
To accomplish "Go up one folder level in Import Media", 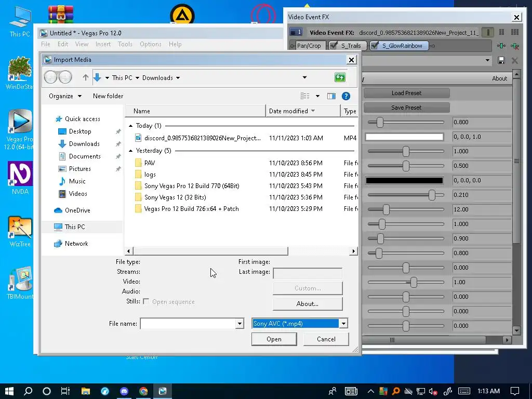I will [86, 78].
